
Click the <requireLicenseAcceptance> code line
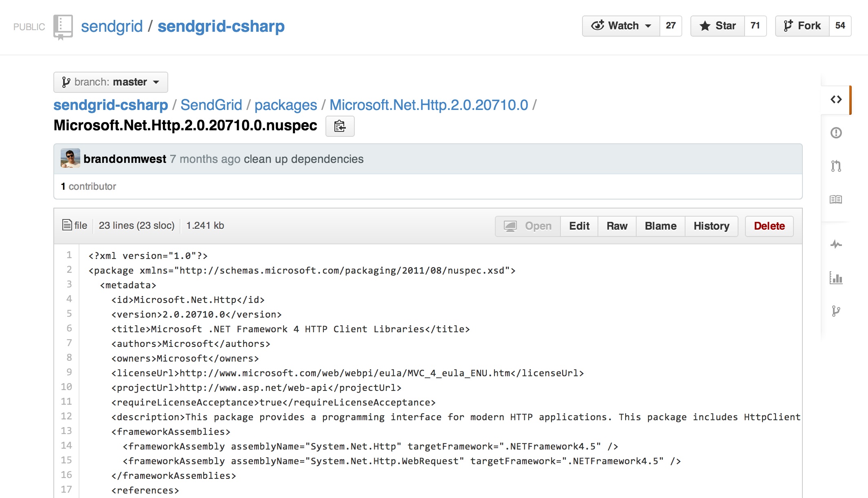[x=273, y=402]
